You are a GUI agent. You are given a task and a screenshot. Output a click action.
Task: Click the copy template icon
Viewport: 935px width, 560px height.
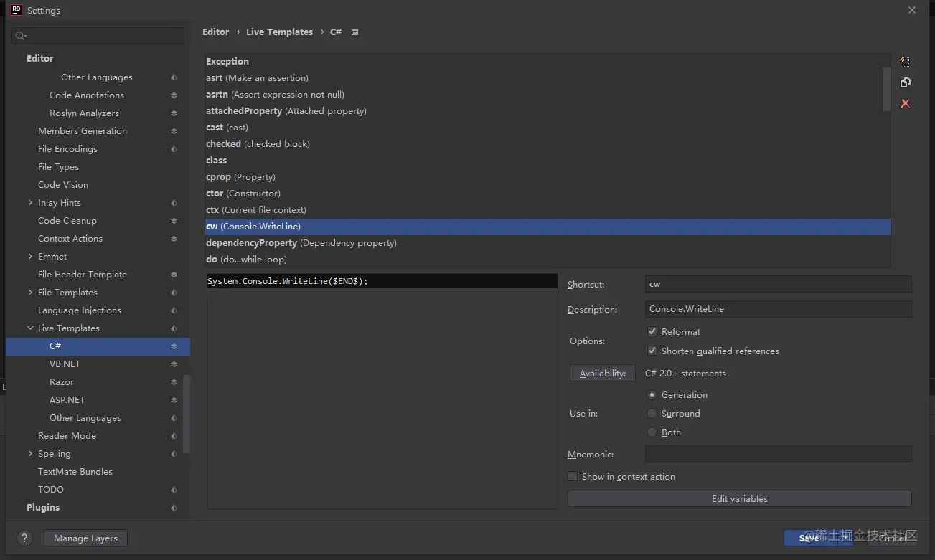[905, 83]
